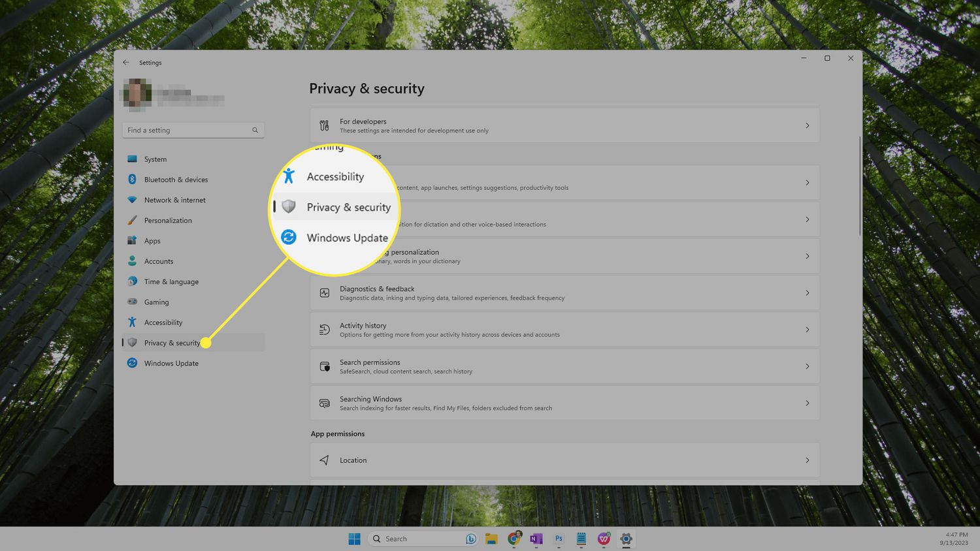This screenshot has height=551, width=980.
Task: Open the Windows Start button
Action: (x=354, y=539)
